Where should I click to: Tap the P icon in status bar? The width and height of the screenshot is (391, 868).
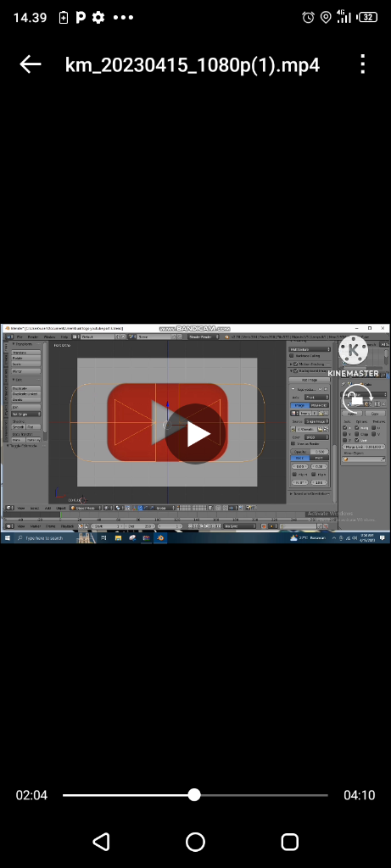click(x=81, y=17)
